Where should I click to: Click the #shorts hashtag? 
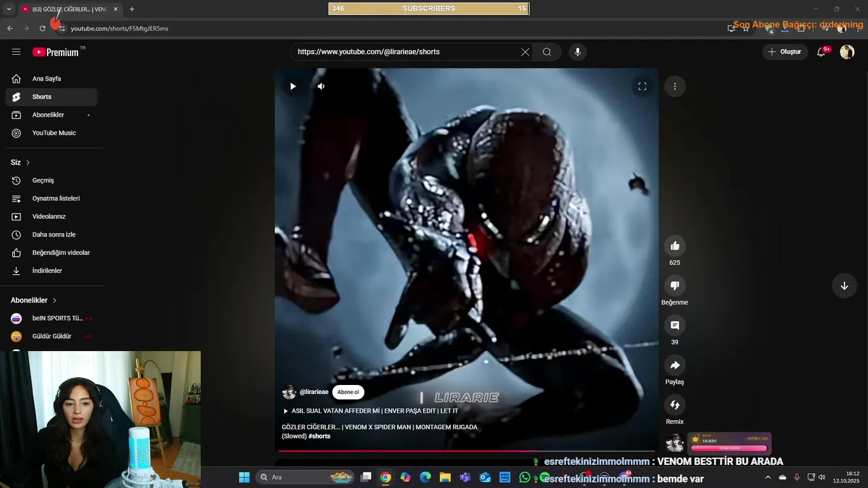[319, 436]
